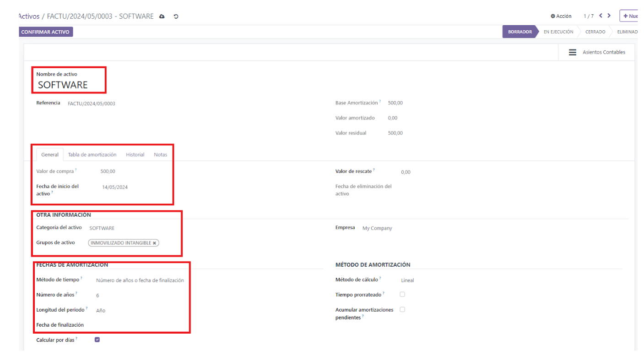
Task: Switch to the Tabla de amortización tab
Action: click(92, 155)
